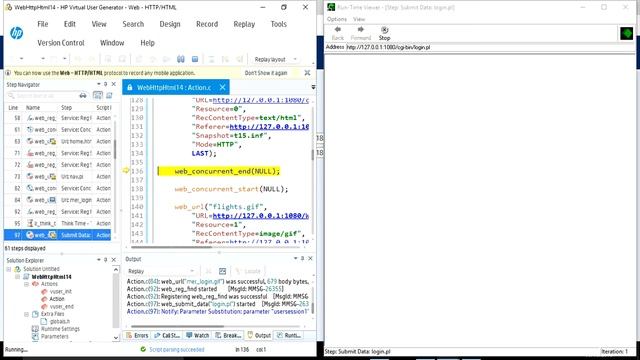The image size is (640, 360).
Task: Select step line 95 Think Time row
Action: pyautogui.click(x=58, y=224)
